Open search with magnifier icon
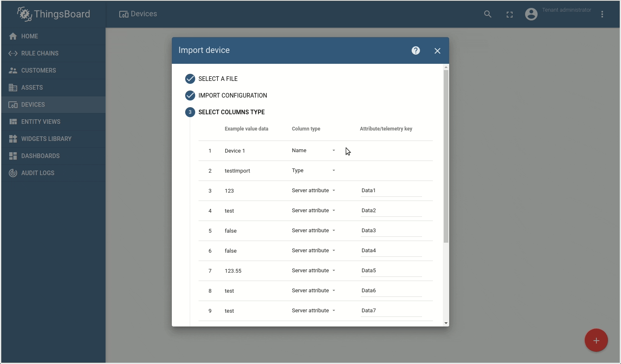This screenshot has height=364, width=621. (x=488, y=14)
